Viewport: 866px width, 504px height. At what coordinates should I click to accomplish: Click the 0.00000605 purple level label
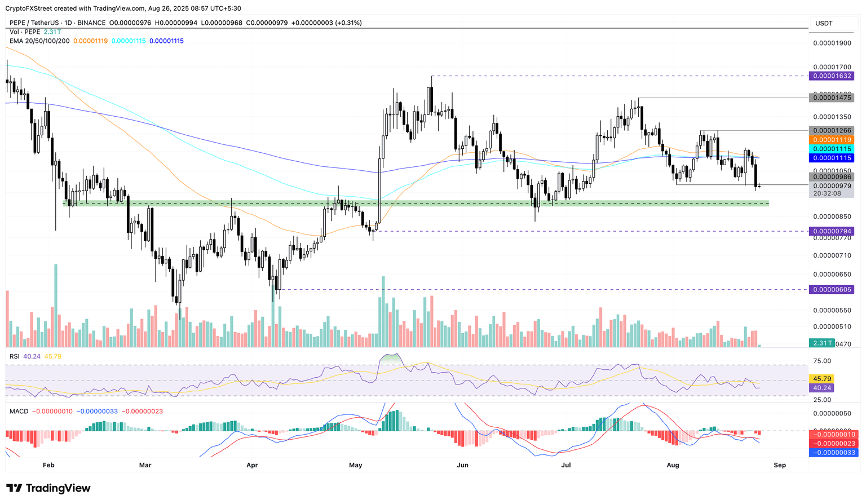click(831, 289)
